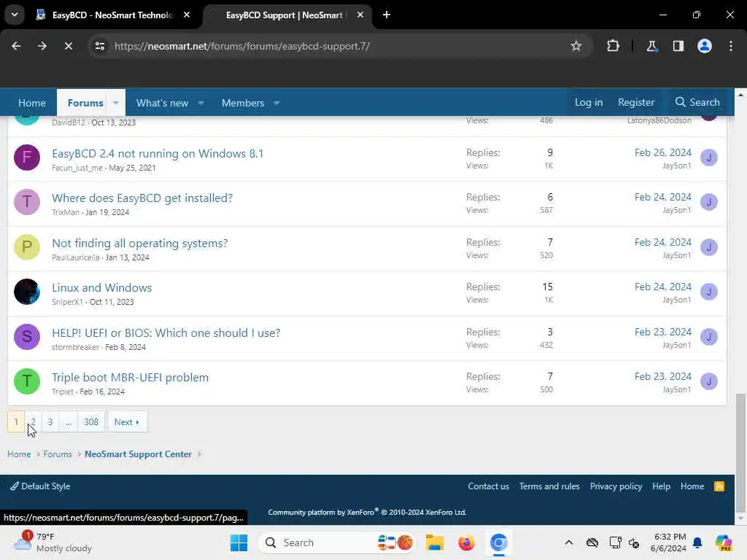Screen dimensions: 747x560
Task: Jump to last page 308
Action: pyautogui.click(x=91, y=422)
